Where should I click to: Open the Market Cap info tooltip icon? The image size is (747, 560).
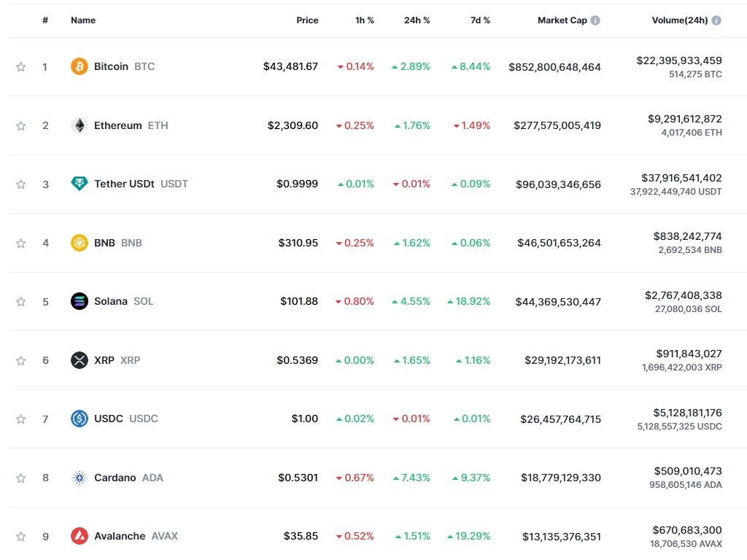pyautogui.click(x=595, y=20)
